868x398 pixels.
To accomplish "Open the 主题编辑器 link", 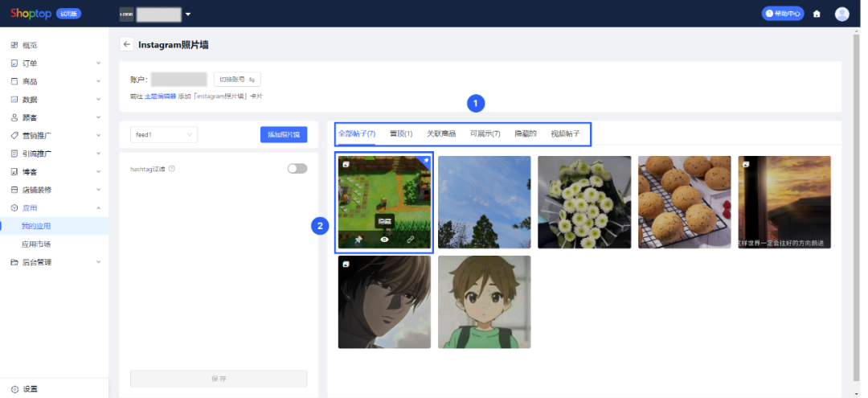I will (161, 96).
